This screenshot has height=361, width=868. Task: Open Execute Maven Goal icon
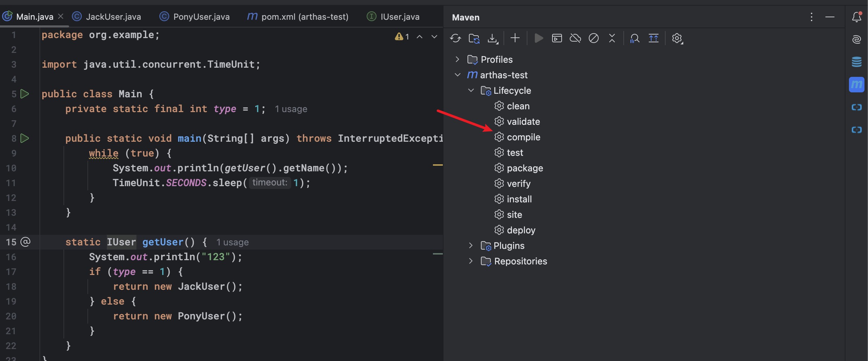[557, 38]
